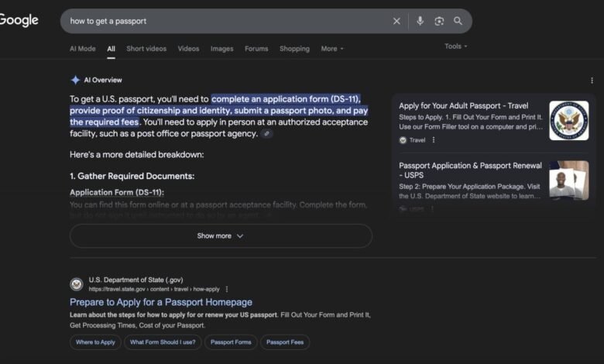
Task: Click the Application Form (DS-11) heading
Action: [117, 192]
